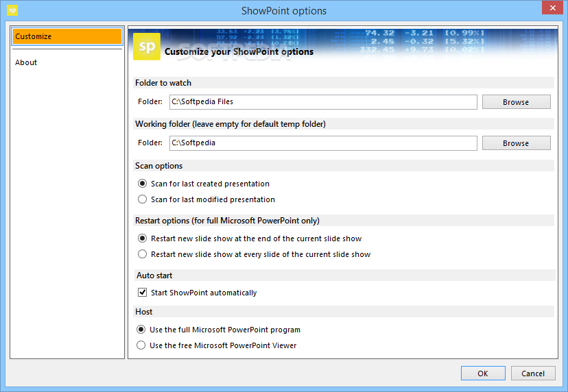
Task: Click the Customize your ShowPoint options heading
Action: 239,52
